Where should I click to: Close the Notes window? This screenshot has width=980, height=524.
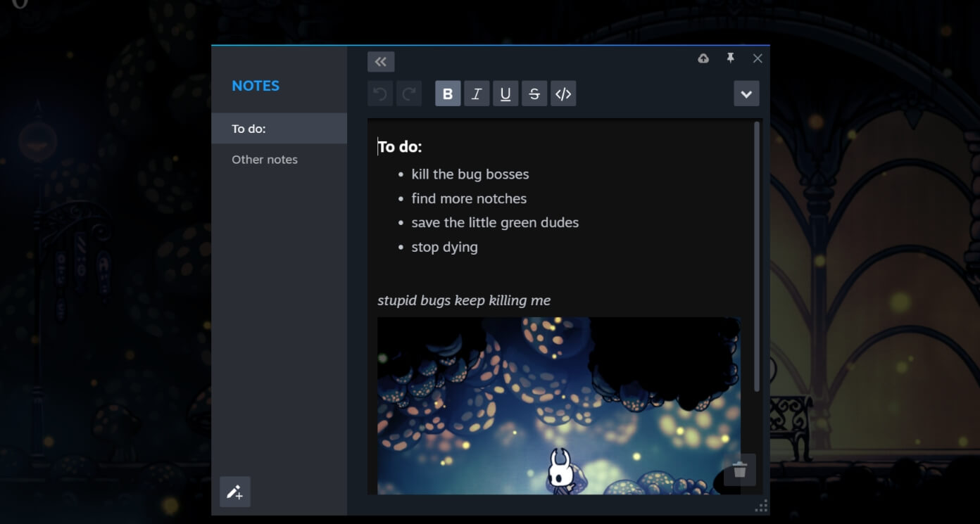[x=758, y=58]
